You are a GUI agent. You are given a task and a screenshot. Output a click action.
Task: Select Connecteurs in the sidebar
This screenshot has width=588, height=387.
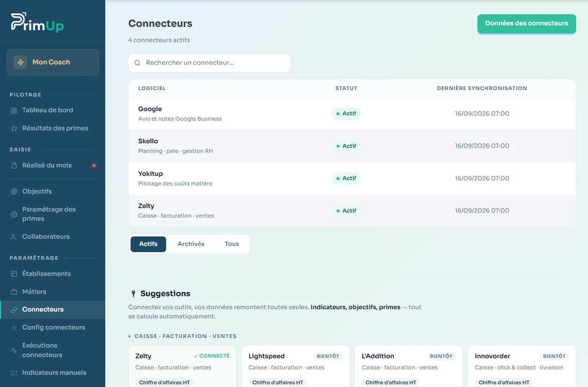[52, 310]
